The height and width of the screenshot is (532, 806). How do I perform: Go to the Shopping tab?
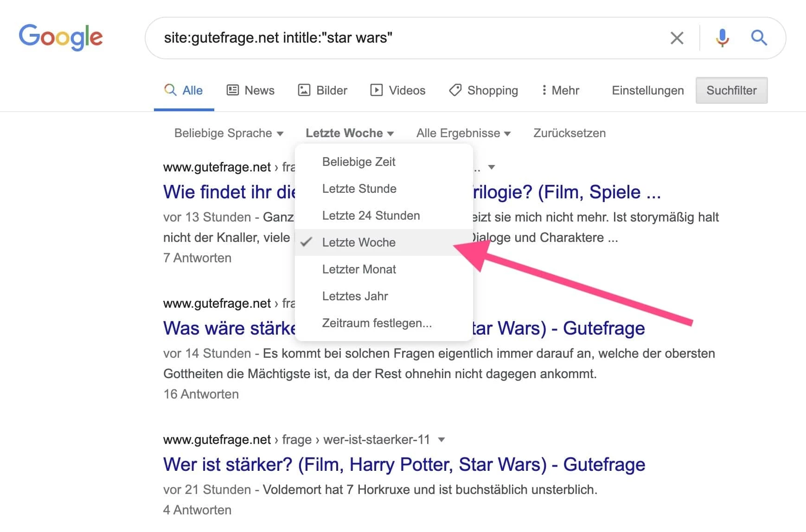tap(483, 90)
